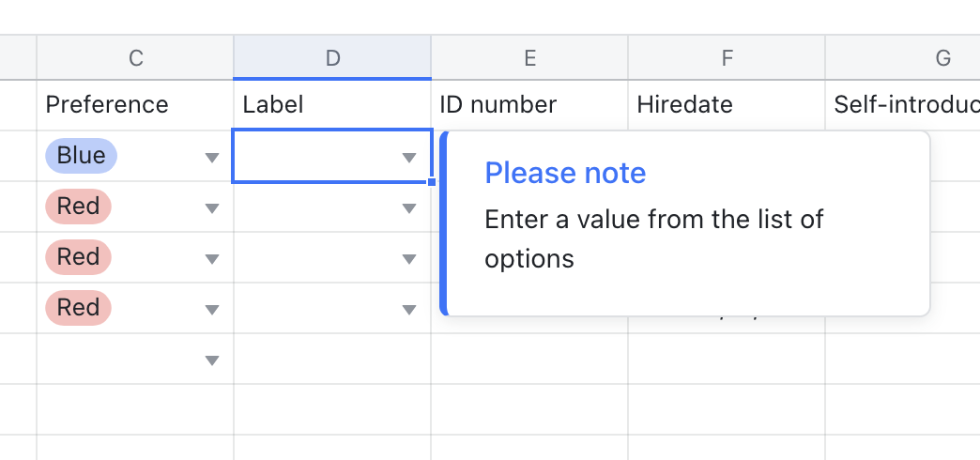Open dropdown arrow in empty Preference cell
The image size is (980, 460).
(x=212, y=360)
